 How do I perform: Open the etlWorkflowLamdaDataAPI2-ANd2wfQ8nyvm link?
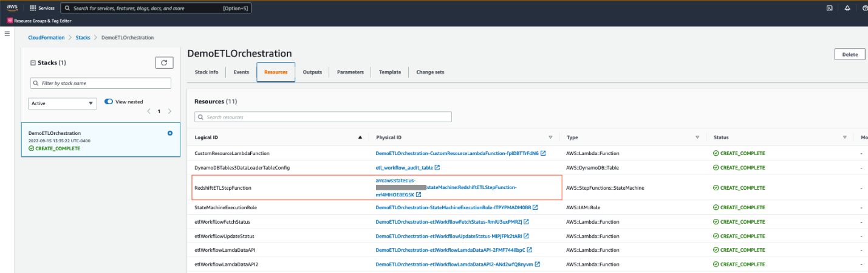tap(454, 264)
